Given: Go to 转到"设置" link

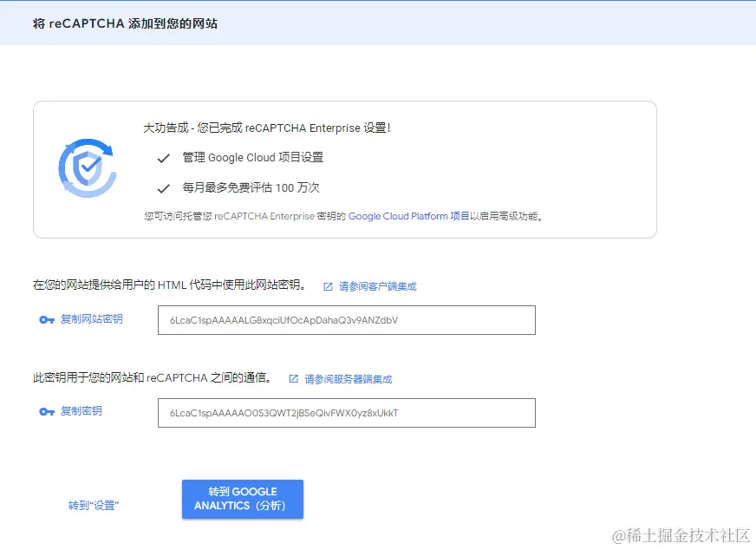Looking at the screenshot, I should coord(94,505).
